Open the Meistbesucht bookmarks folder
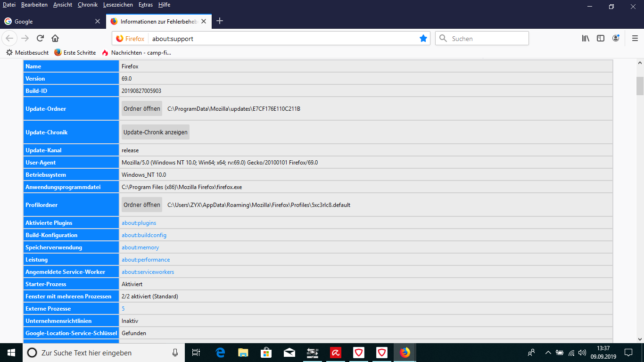 [27, 53]
